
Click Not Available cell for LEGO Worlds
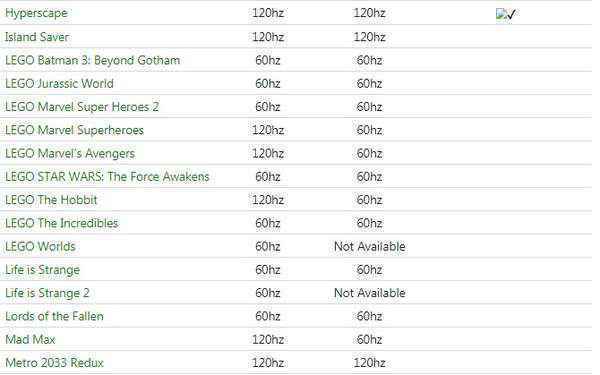[370, 246]
